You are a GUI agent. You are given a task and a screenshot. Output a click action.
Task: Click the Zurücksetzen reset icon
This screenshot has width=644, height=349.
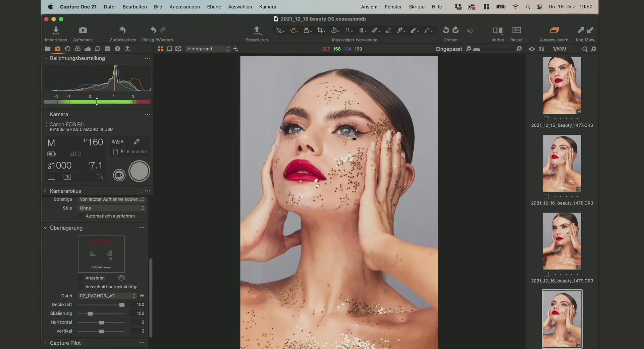123,30
